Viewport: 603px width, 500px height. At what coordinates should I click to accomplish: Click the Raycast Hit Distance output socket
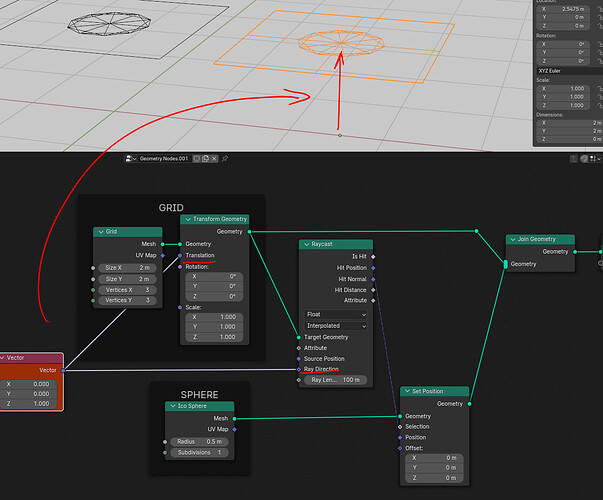(x=373, y=290)
